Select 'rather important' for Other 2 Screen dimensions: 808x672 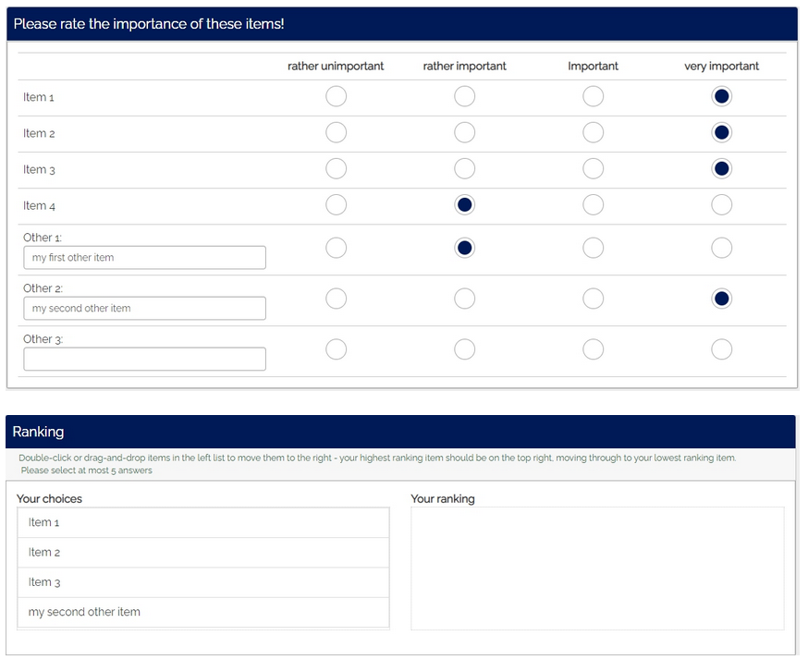(465, 298)
